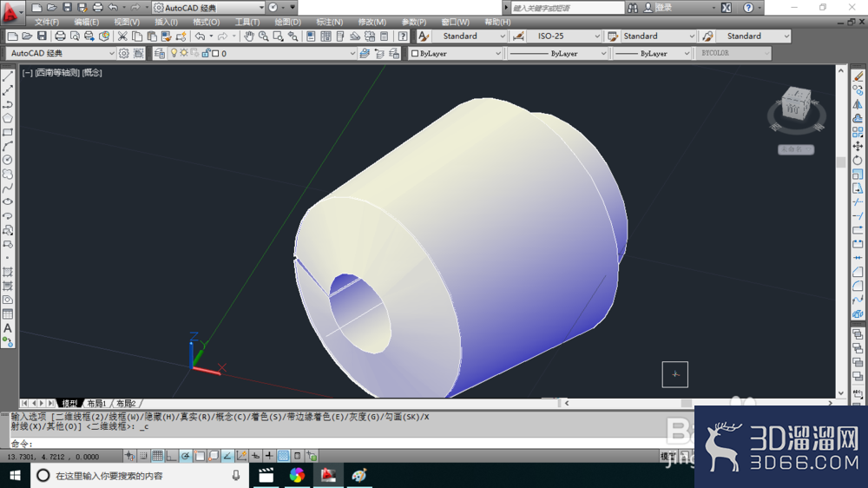Open the 绘图(D) menu
Image resolution: width=868 pixels, height=488 pixels.
pos(288,23)
